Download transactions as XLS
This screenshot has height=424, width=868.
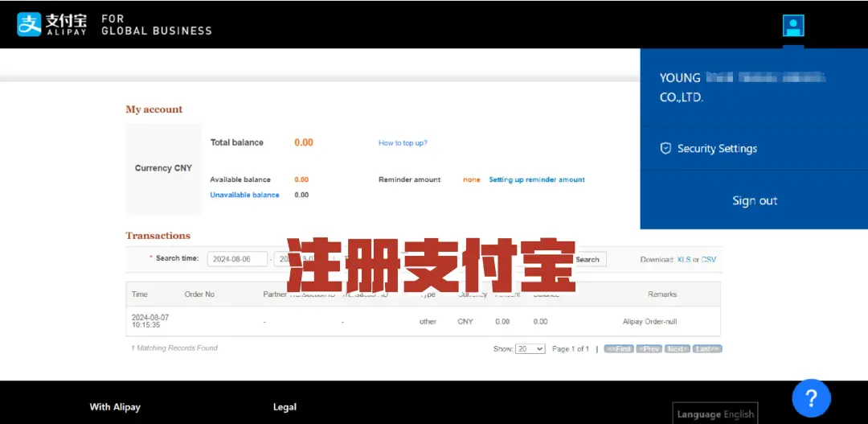click(684, 259)
